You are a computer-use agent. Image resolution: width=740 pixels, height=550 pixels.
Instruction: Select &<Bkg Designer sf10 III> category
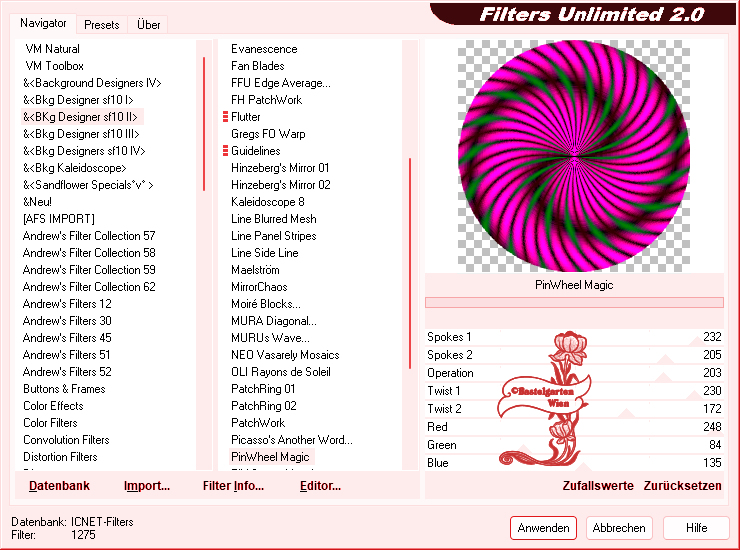coord(81,134)
